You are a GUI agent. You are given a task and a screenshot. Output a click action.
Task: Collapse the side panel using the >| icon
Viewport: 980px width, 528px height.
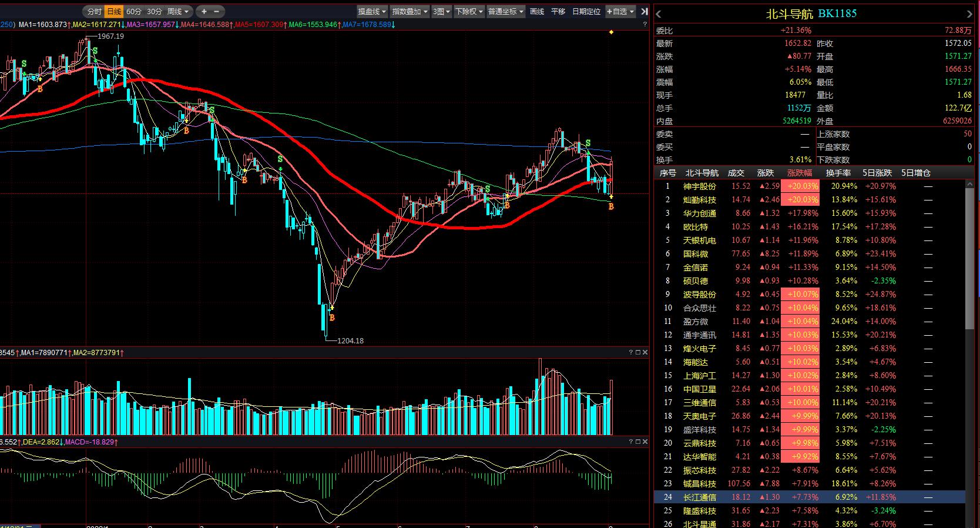(645, 11)
